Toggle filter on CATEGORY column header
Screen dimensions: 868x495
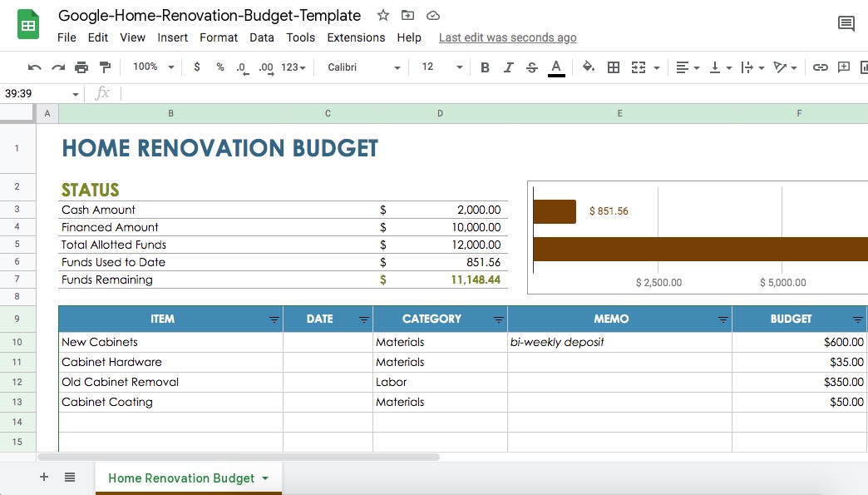pyautogui.click(x=499, y=320)
